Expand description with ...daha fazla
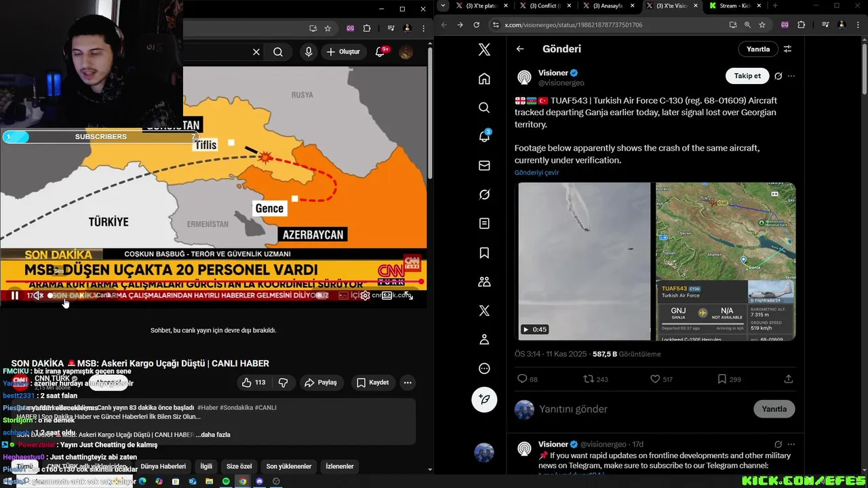 click(x=214, y=434)
